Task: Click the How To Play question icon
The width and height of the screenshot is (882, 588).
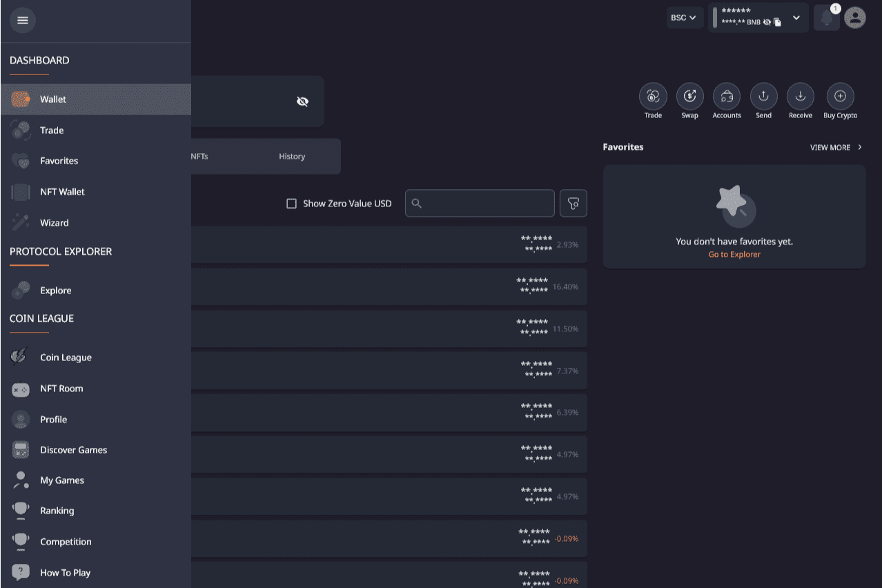Action: coord(21,573)
